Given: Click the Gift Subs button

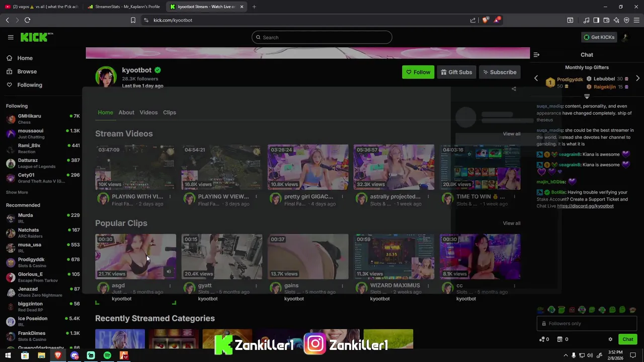Looking at the screenshot, I should pos(456,72).
